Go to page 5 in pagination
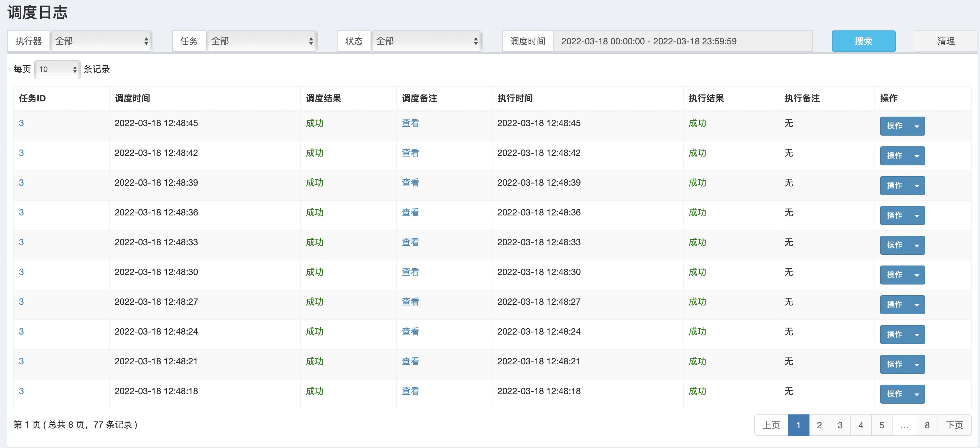This screenshot has height=448, width=980. (881, 425)
